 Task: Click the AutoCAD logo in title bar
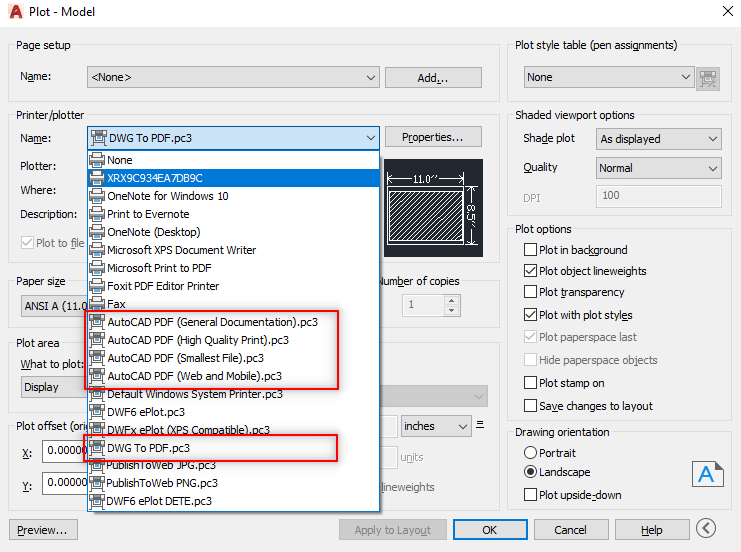click(x=16, y=11)
